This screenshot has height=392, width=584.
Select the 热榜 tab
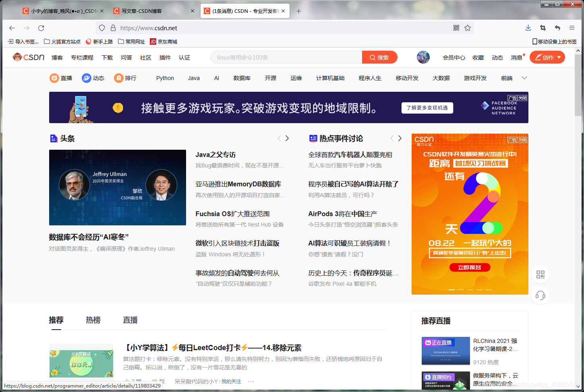pyautogui.click(x=93, y=320)
